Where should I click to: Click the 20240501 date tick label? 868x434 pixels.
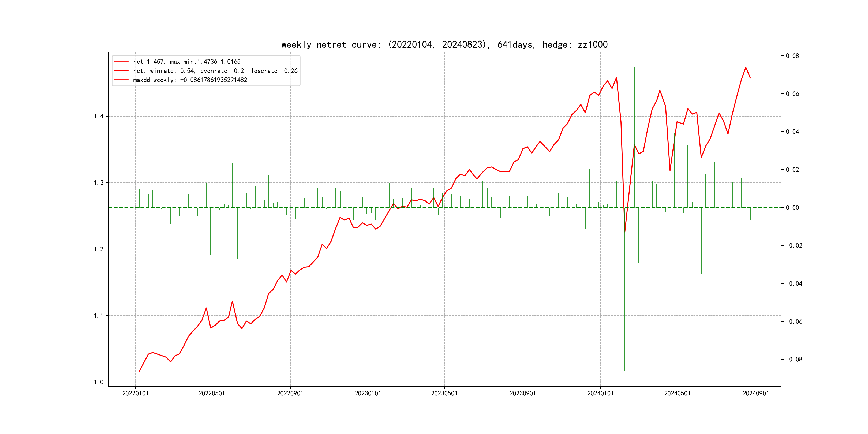coord(677,393)
